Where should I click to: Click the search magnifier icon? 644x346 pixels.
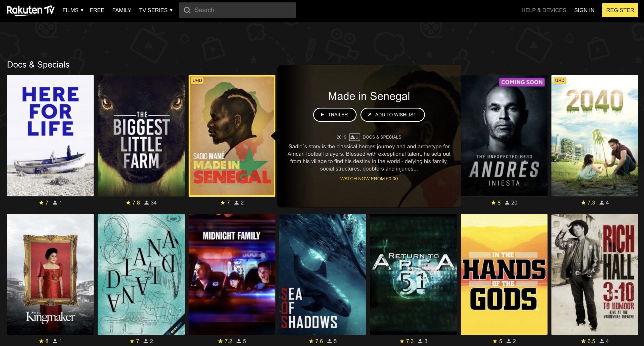point(187,10)
